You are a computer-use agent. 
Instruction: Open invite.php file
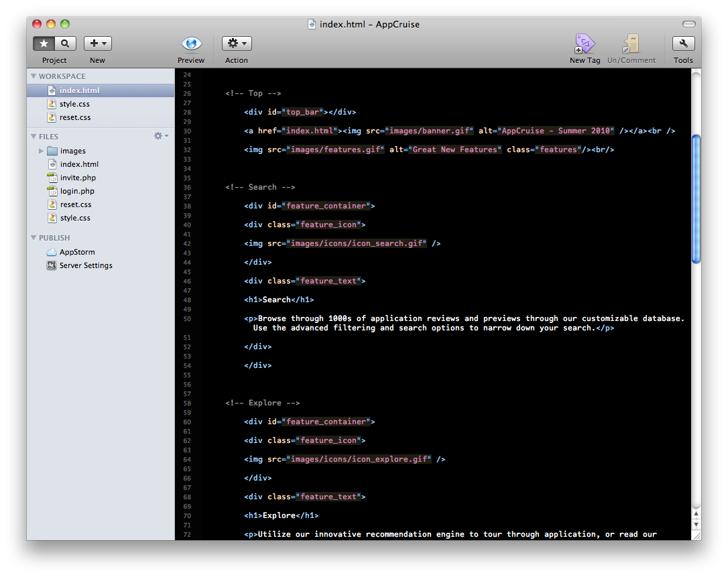tap(101, 178)
